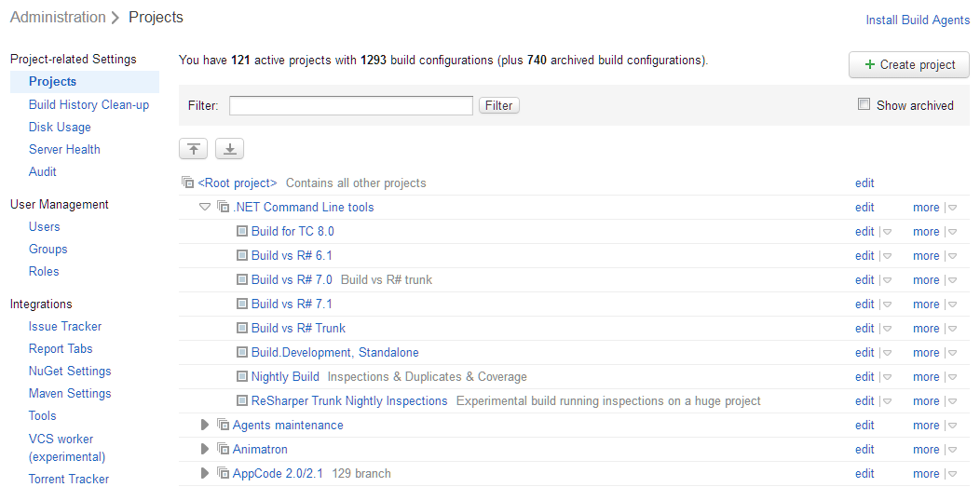Screen dimensions: 980x487
Task: Click edit for Build vs R# 7.1
Action: (864, 304)
